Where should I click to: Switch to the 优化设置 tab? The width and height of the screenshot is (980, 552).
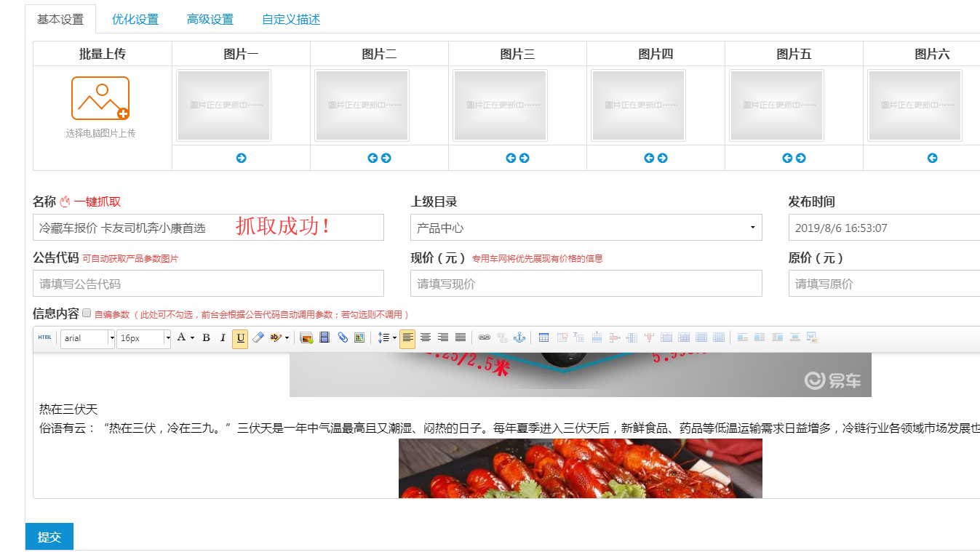(135, 20)
